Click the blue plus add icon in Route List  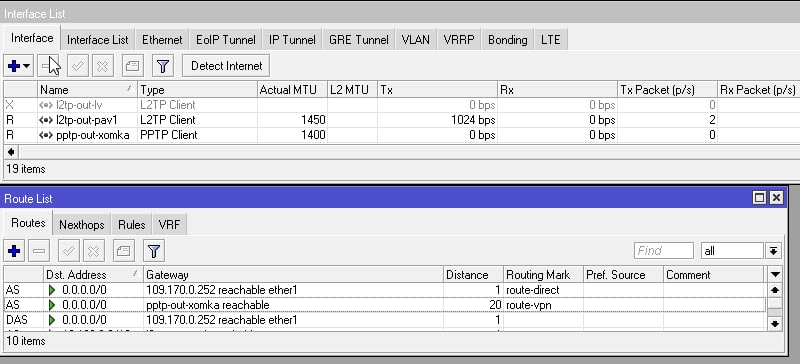point(14,251)
